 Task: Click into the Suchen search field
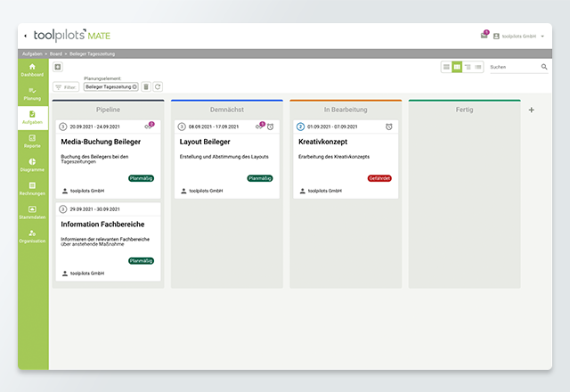pyautogui.click(x=514, y=67)
